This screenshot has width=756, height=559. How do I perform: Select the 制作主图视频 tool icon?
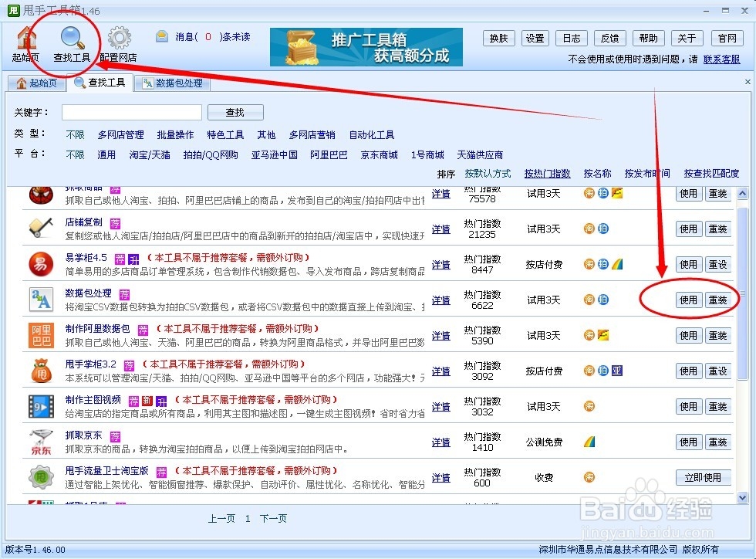[40, 405]
